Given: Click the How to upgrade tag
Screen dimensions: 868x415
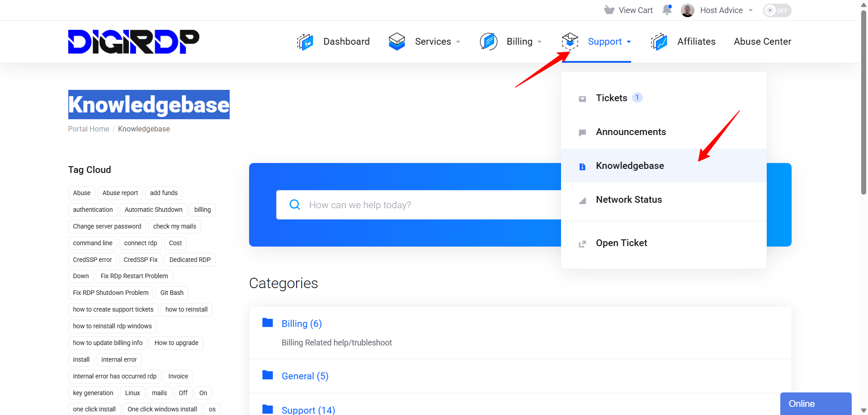Looking at the screenshot, I should 176,343.
